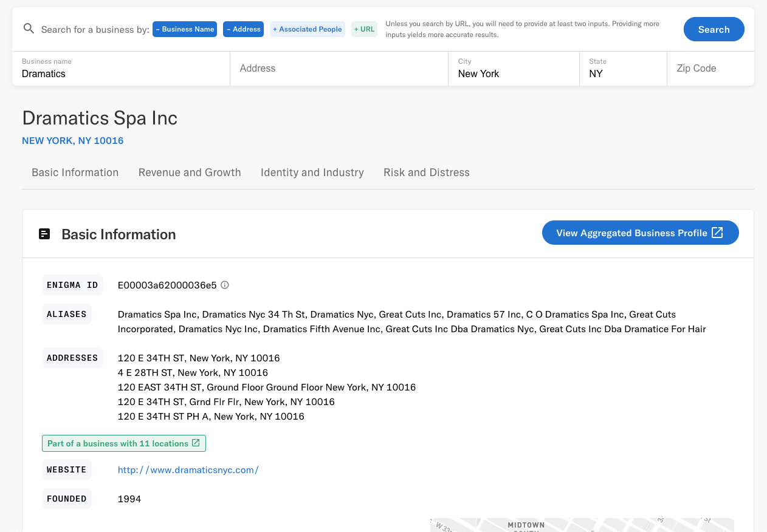Viewport: 767px width, 532px height.
Task: Visit the dramaticsnyc.com website link
Action: 188,469
